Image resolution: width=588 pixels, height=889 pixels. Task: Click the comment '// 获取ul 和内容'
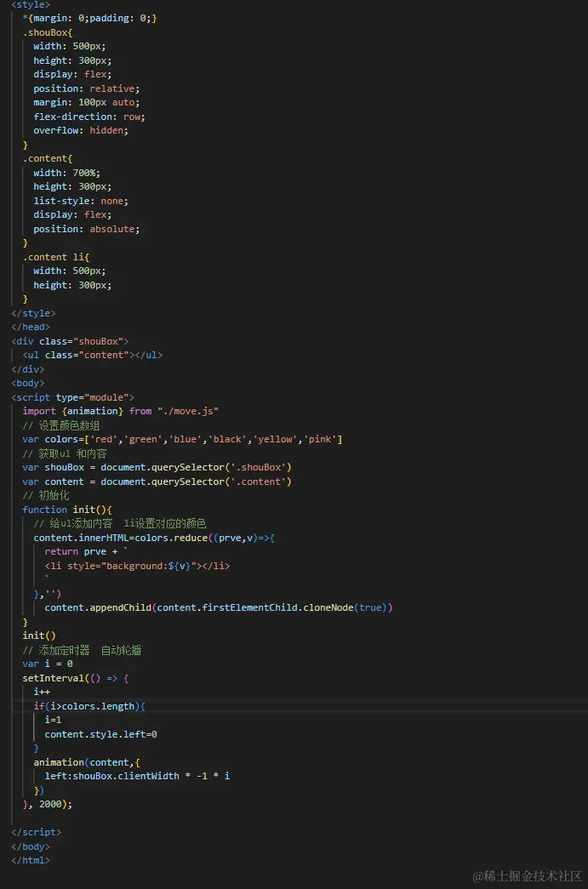point(64,453)
